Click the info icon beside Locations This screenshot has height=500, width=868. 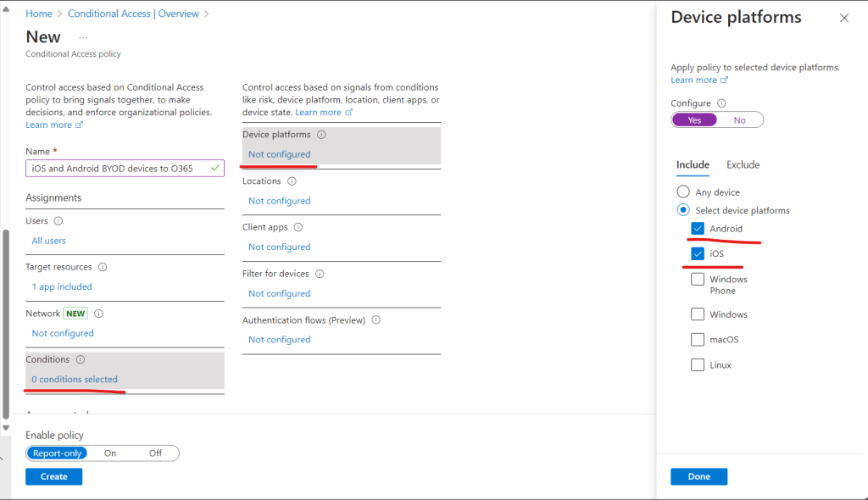pos(292,181)
